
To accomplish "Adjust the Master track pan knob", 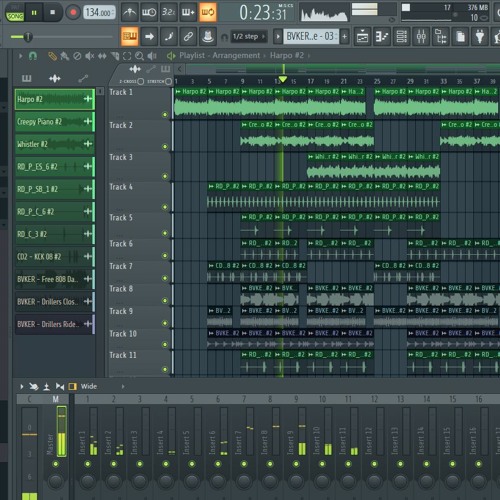I will pos(55,481).
